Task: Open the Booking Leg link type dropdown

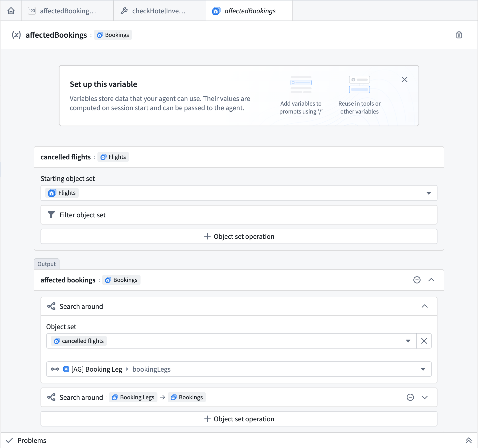Action: click(x=423, y=369)
